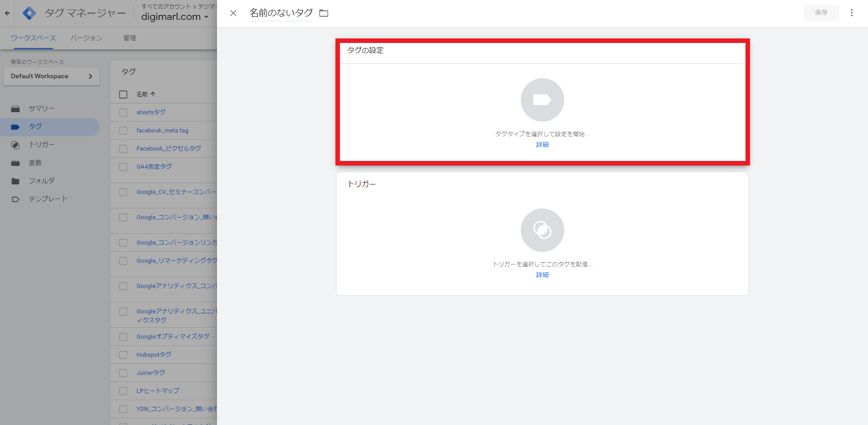Check the GA4測定タグ checkbox
Screen dimensions: 868x425
click(x=123, y=167)
